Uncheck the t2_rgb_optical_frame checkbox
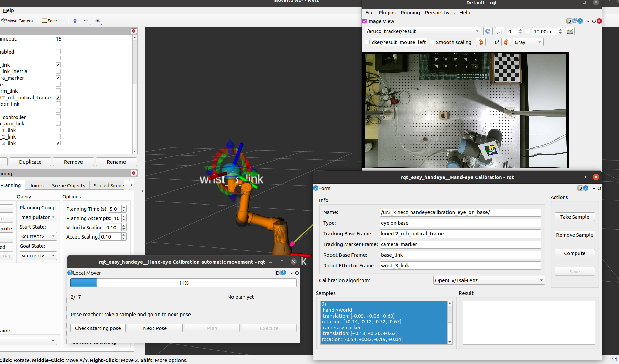The height and width of the screenshot is (364, 619). click(58, 97)
